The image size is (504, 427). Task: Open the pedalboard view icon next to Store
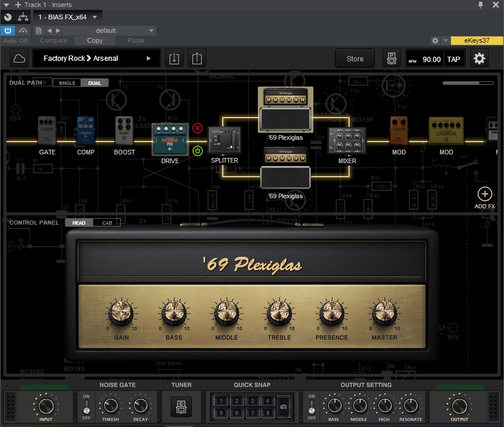point(392,58)
